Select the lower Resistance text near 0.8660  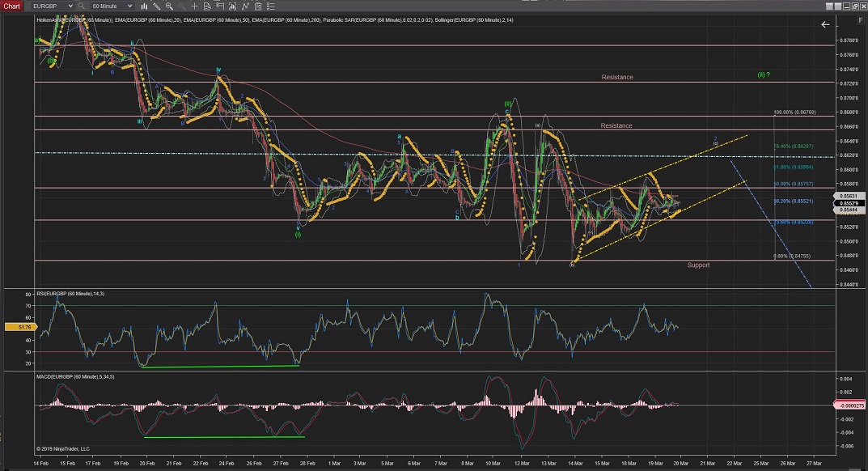[x=616, y=125]
